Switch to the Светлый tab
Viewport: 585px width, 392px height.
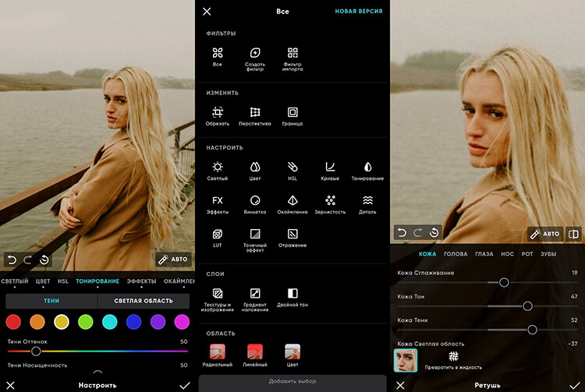click(x=15, y=281)
